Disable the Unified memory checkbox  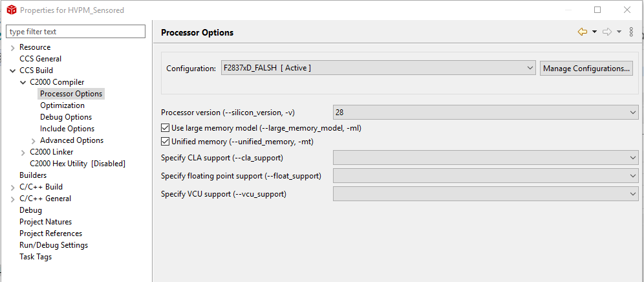coord(165,141)
